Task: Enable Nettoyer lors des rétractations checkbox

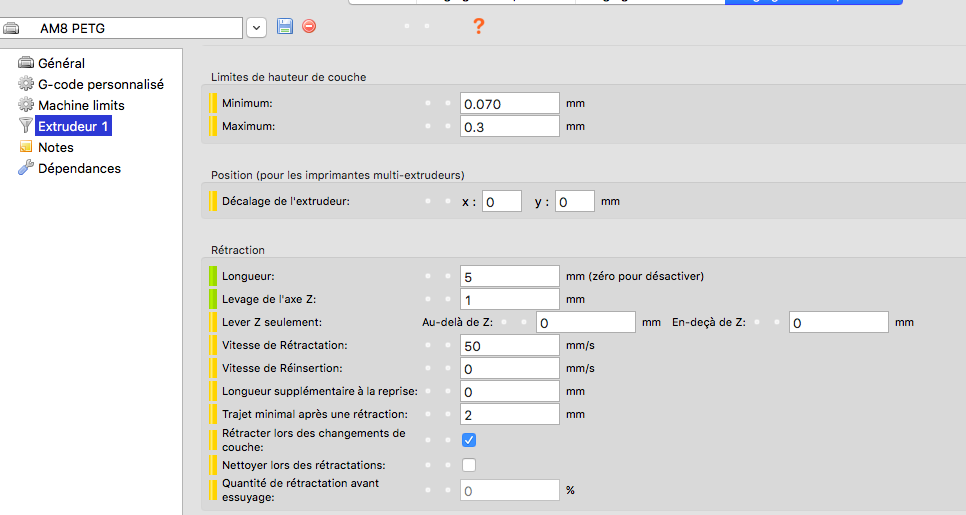Action: tap(469, 465)
